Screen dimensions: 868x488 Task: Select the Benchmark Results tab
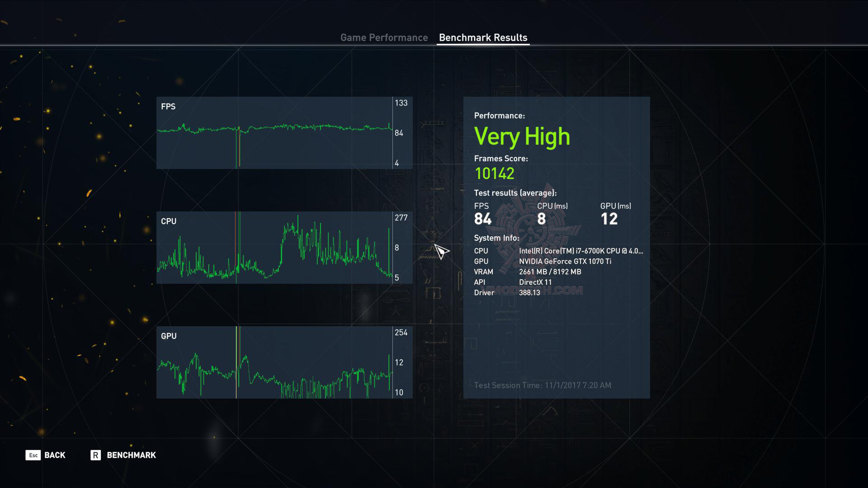(x=483, y=38)
